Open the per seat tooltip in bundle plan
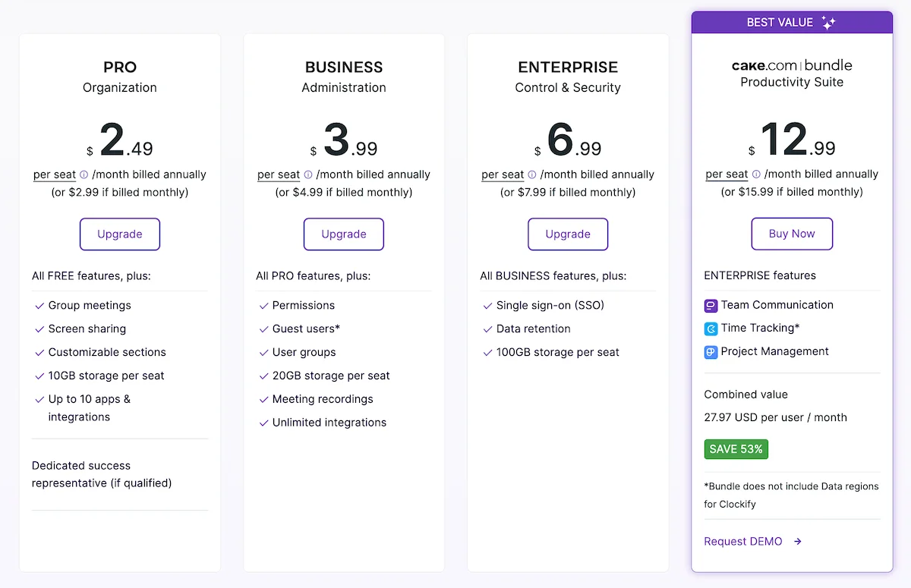Image resolution: width=911 pixels, height=588 pixels. [727, 174]
